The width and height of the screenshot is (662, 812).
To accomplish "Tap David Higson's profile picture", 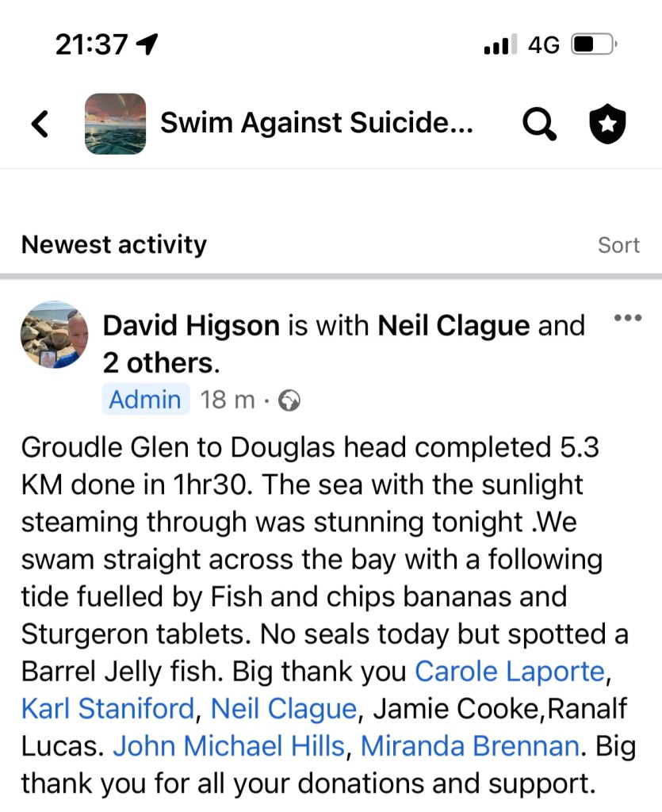I will (54, 335).
